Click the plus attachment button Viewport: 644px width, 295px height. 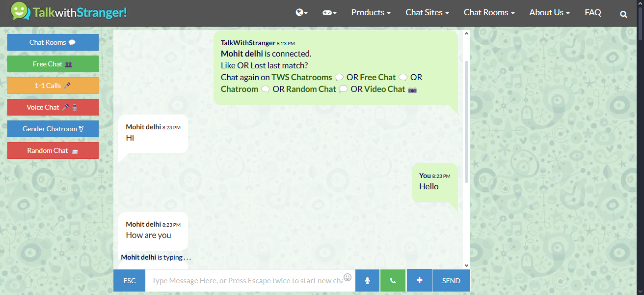point(419,280)
